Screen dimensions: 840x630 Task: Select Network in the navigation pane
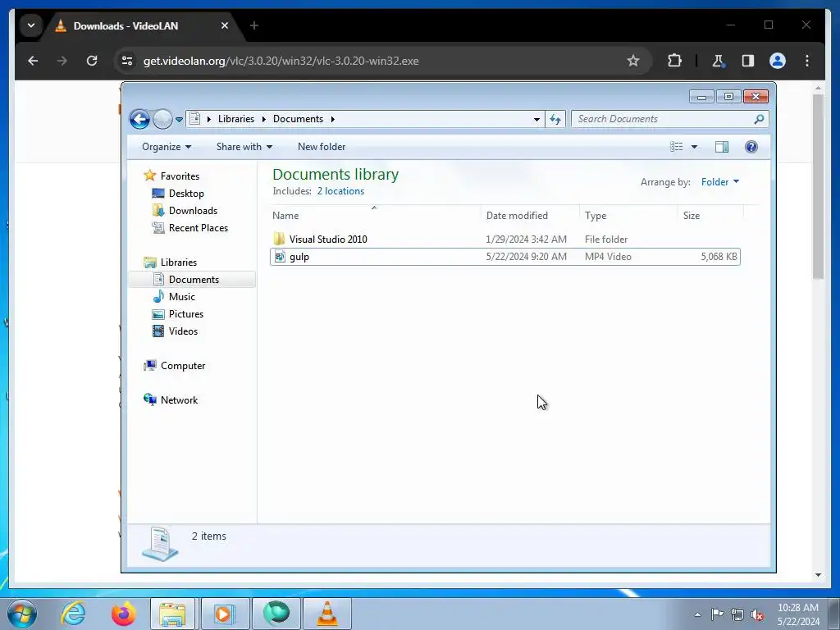179,400
